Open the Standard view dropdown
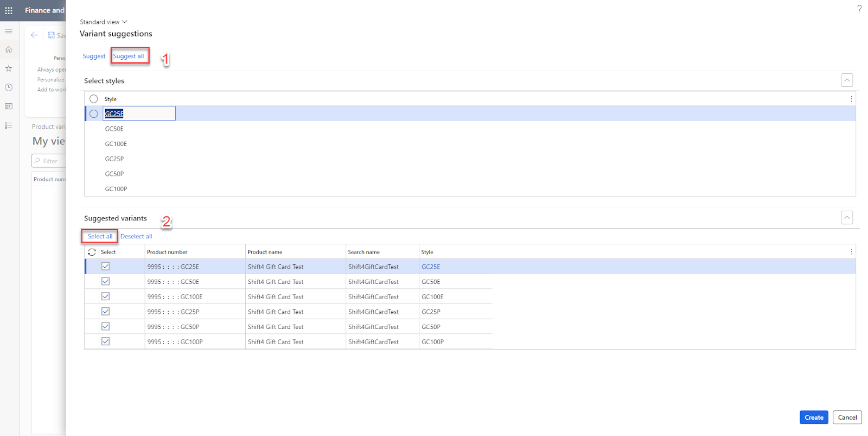This screenshot has height=436, width=868. pos(103,22)
